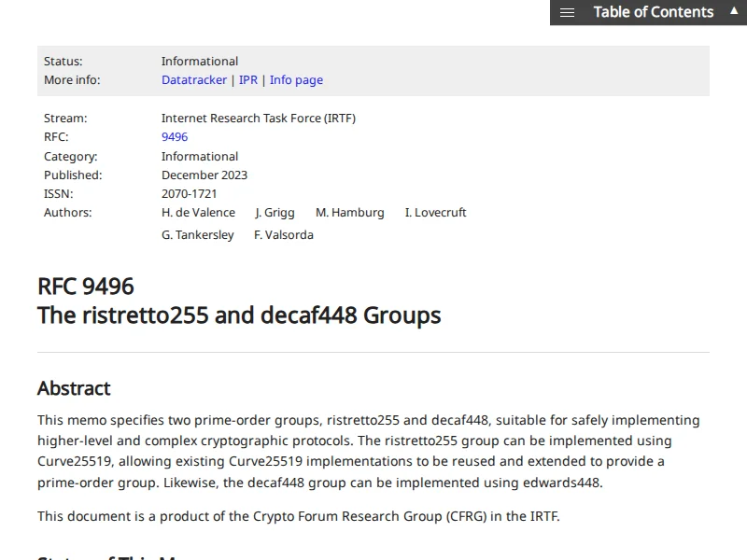The image size is (747, 560).
Task: Collapse Table of Contents using the triangle arrow
Action: (x=734, y=11)
